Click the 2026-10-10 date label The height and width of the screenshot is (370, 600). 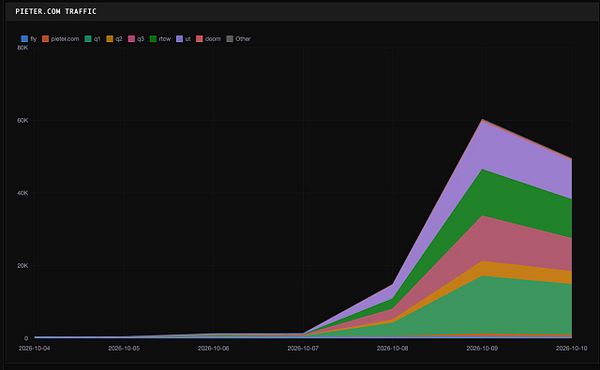point(572,348)
